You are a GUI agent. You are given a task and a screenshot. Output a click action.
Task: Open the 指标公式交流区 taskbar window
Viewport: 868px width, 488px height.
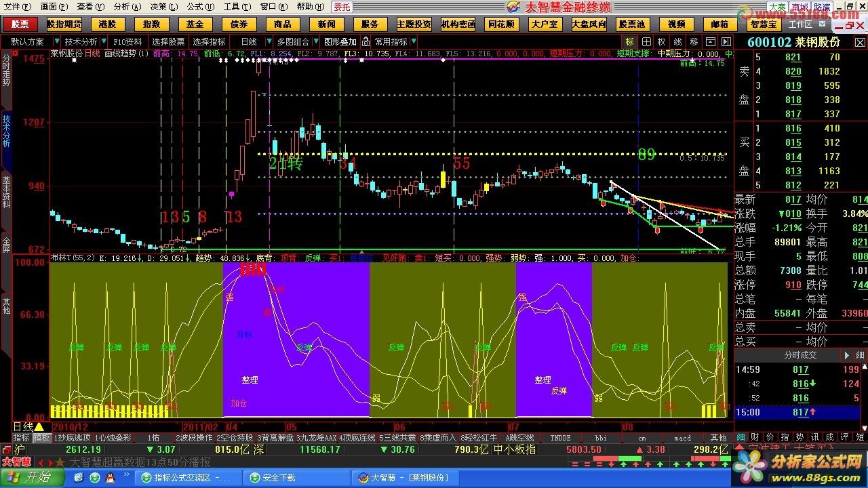(189, 478)
